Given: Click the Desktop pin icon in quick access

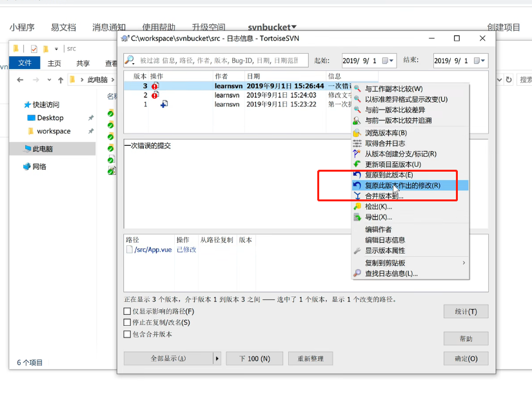Looking at the screenshot, I should click(x=90, y=118).
